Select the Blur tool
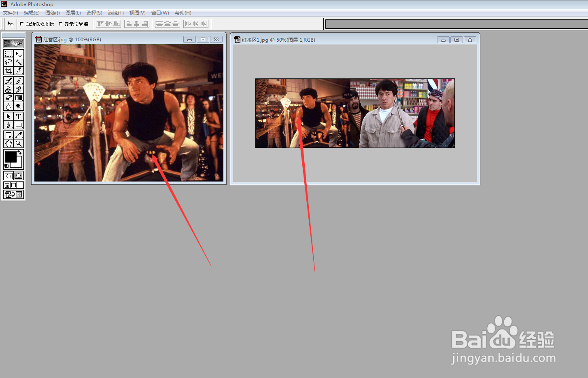This screenshot has width=588, height=378. tap(8, 106)
